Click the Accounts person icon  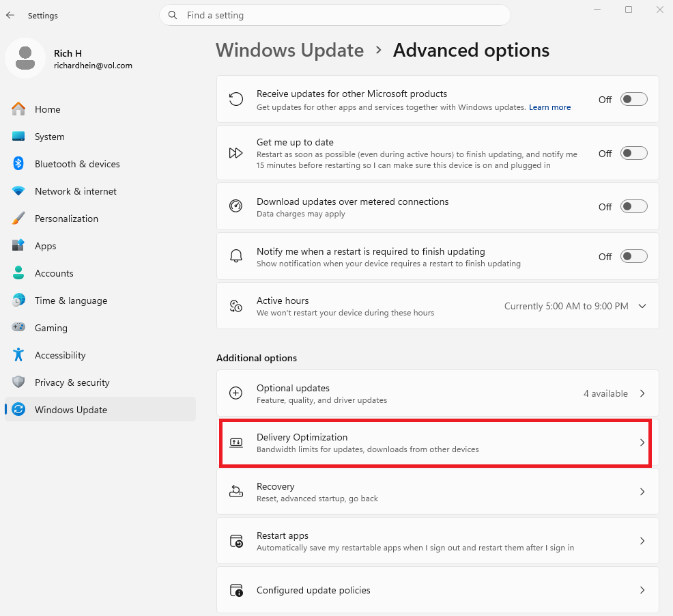pos(18,272)
